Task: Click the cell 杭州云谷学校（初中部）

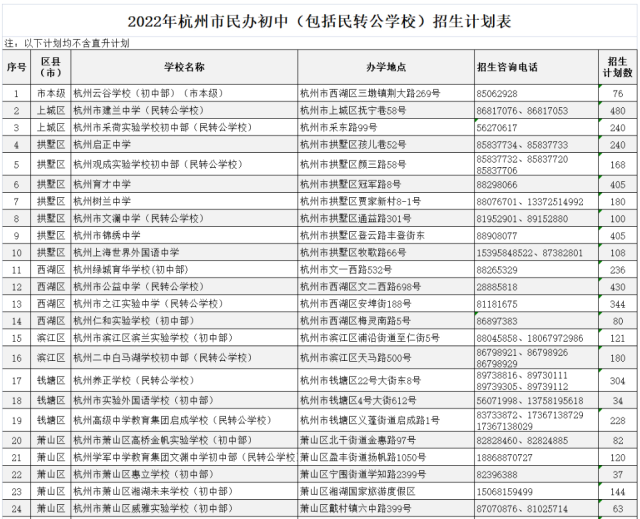Action: [x=184, y=93]
